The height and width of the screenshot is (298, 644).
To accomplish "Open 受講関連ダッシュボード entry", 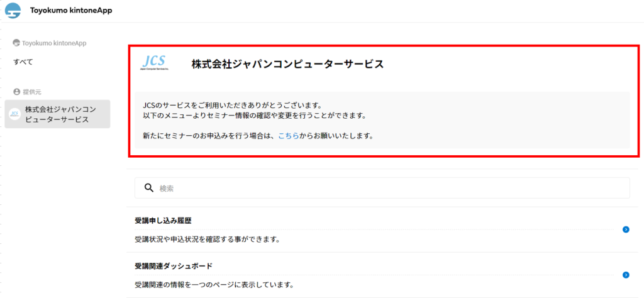I will coord(382,275).
